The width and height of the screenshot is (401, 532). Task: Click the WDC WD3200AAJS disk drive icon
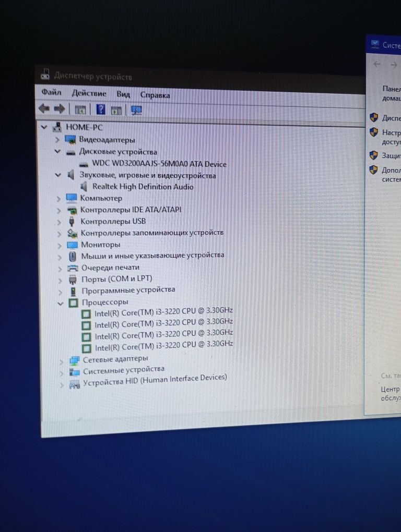pyautogui.click(x=84, y=164)
